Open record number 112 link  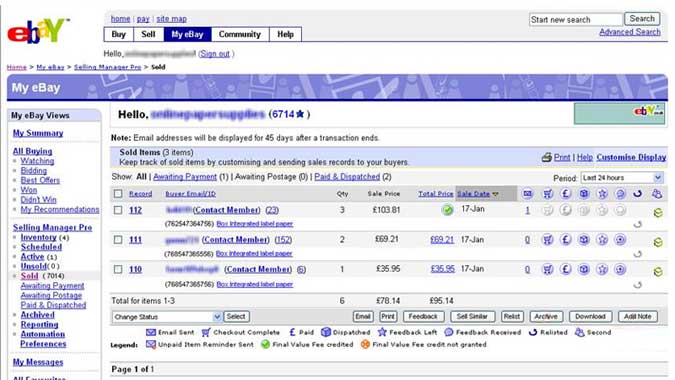click(136, 210)
